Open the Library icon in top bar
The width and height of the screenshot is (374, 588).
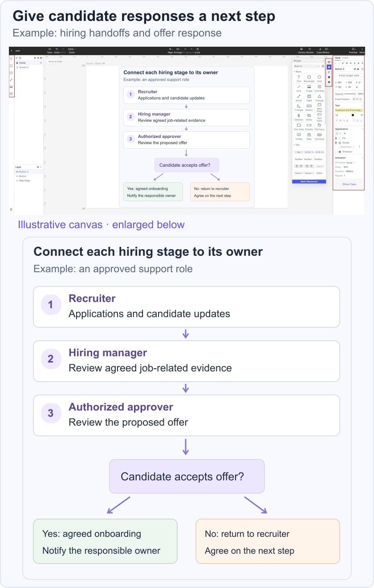point(301,49)
